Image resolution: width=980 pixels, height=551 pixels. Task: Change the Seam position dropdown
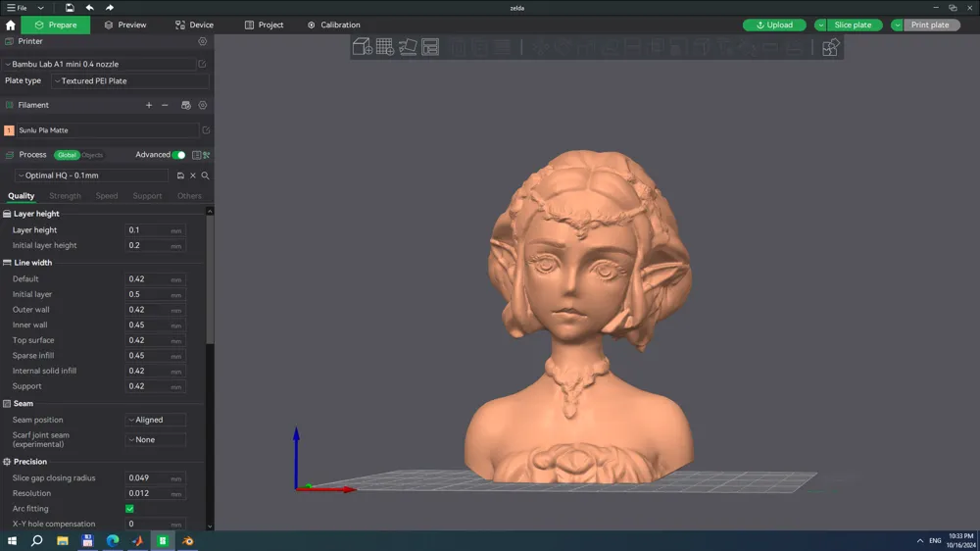point(155,420)
